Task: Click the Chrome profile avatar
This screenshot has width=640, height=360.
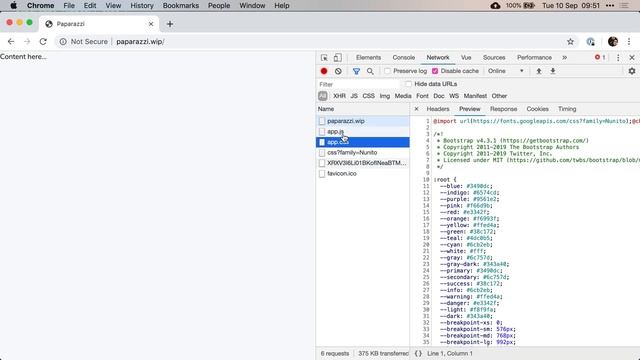Action: tap(613, 42)
